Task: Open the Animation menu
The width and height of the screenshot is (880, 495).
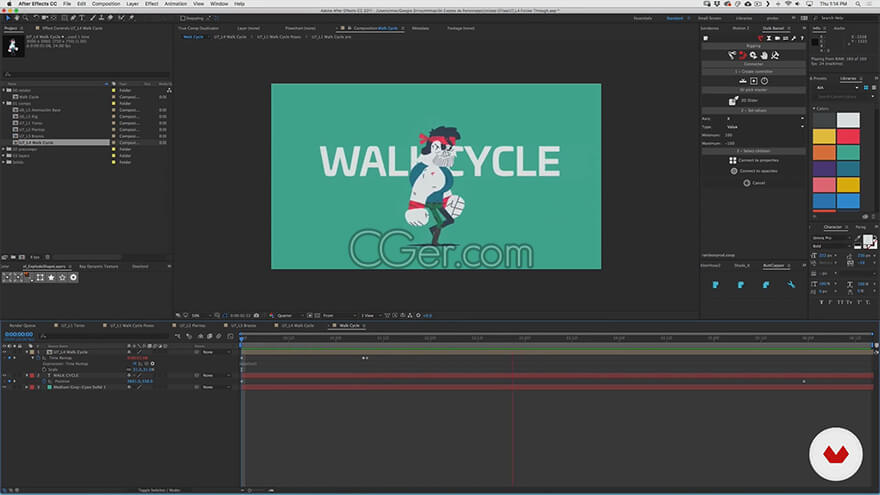Action: 176,3
